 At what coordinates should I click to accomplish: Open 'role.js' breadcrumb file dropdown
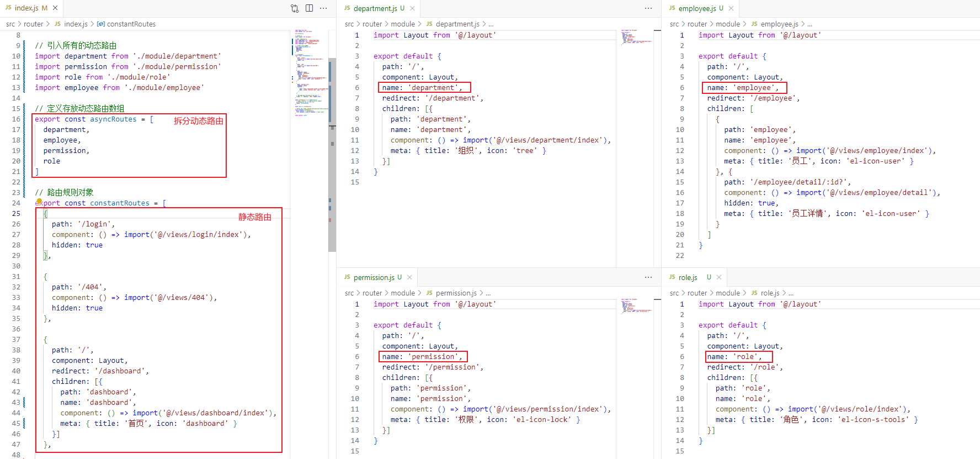(770, 293)
